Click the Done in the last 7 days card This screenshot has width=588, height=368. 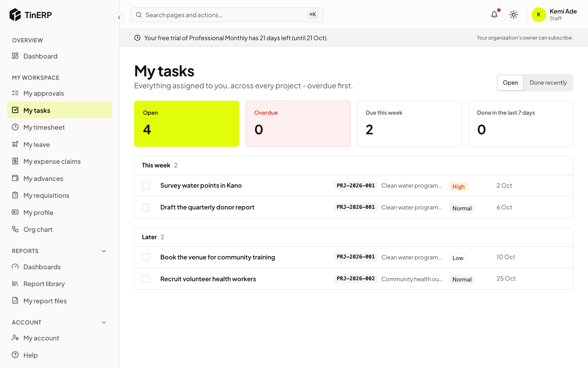pos(521,124)
